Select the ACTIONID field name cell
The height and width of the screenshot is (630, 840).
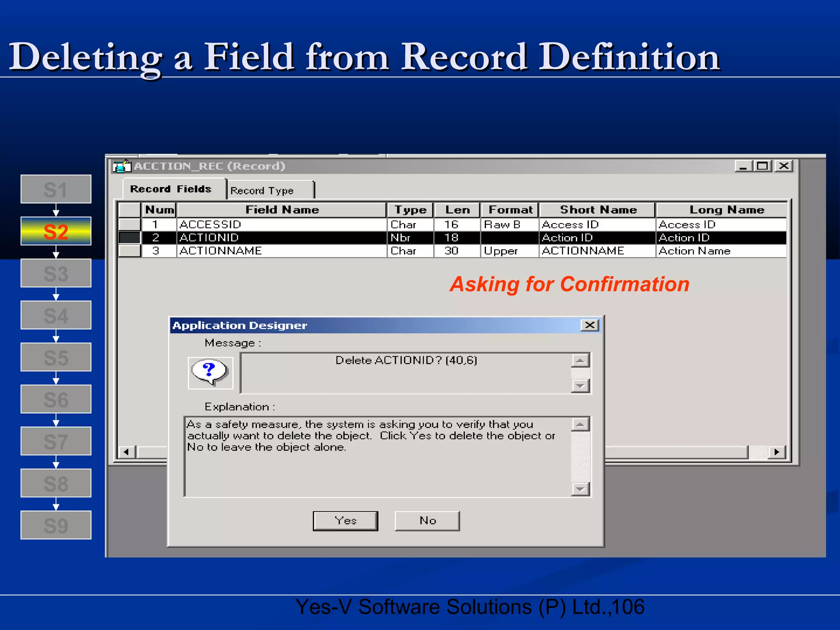[x=282, y=238]
